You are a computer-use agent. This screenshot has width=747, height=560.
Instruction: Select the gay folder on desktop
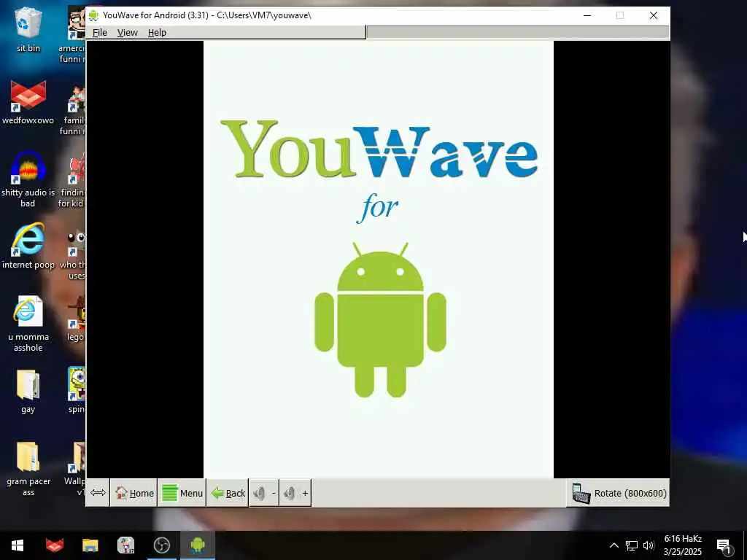[x=28, y=391]
